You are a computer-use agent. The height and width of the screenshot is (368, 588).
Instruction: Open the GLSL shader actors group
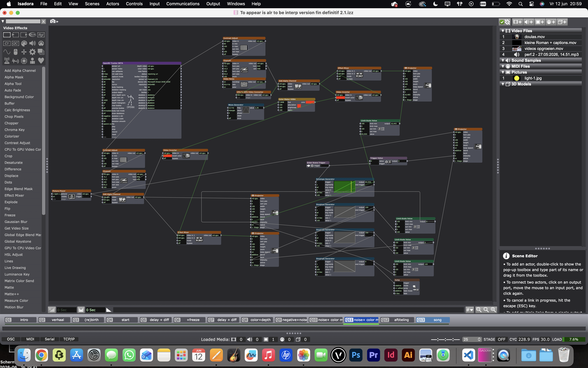click(32, 35)
